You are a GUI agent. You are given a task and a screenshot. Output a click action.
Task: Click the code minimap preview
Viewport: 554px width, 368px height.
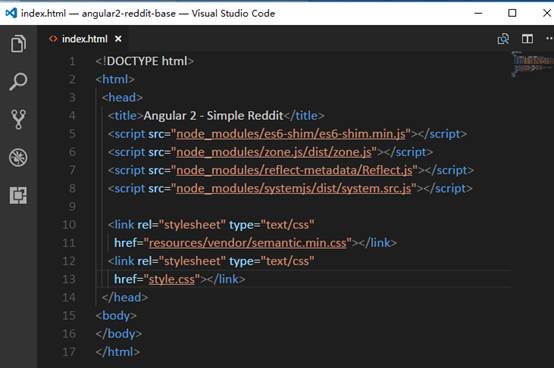tap(533, 64)
